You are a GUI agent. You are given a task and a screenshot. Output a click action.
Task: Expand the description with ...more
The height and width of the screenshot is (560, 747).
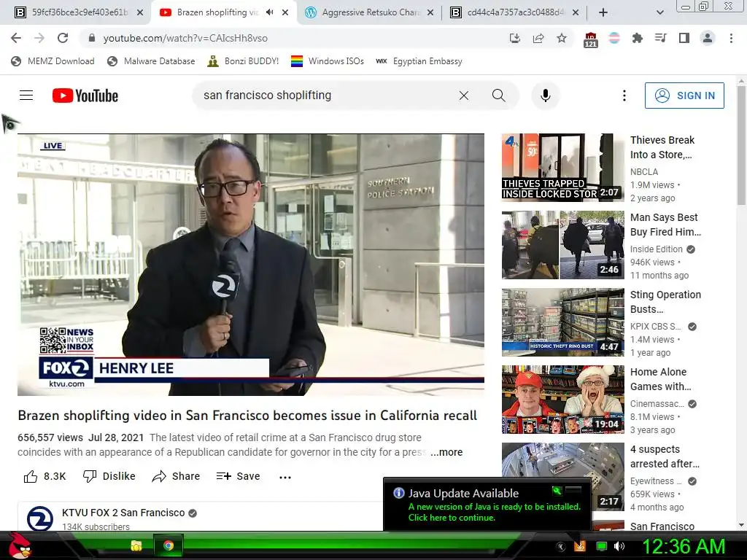pyautogui.click(x=446, y=452)
